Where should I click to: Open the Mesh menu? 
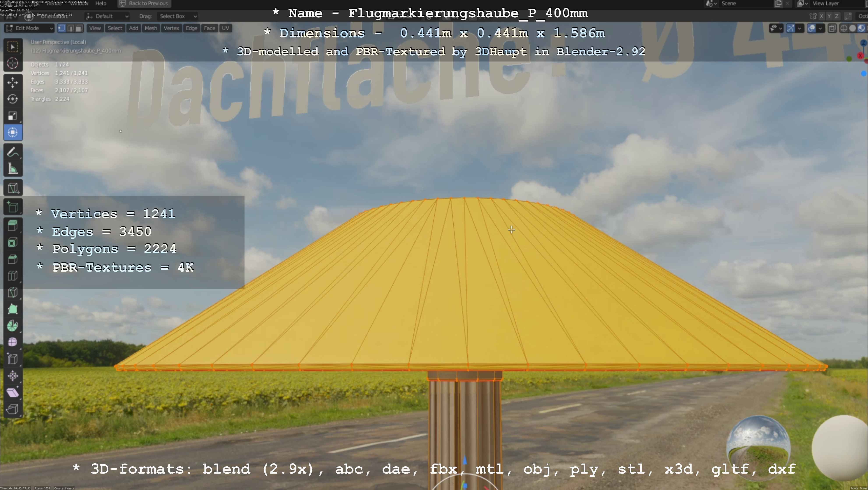pos(151,28)
